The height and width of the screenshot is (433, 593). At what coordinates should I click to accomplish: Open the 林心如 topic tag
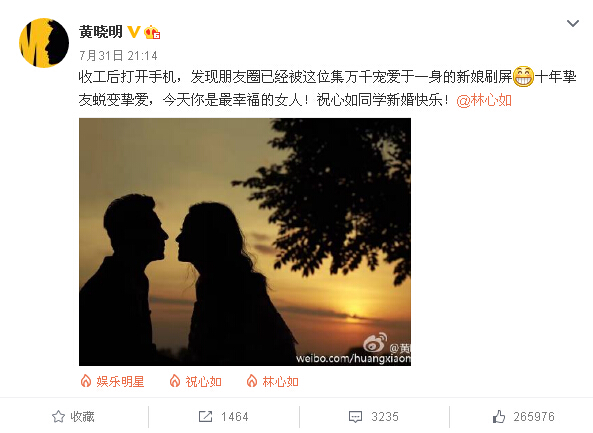click(x=281, y=382)
